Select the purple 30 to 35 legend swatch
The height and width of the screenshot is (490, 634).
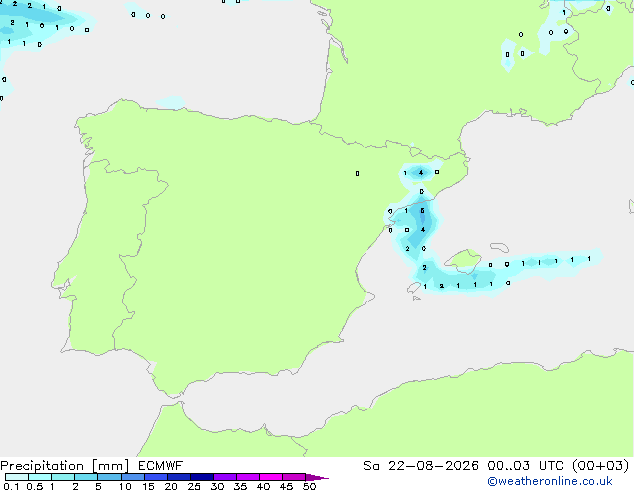225,477
